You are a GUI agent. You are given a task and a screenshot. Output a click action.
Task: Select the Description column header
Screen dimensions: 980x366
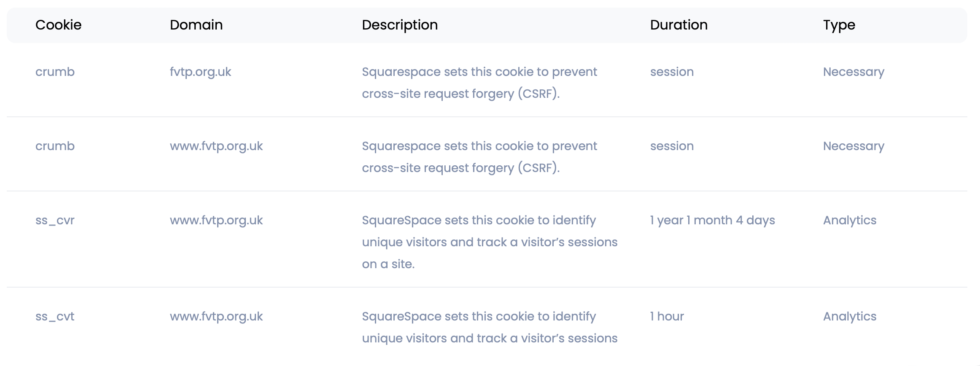[399, 25]
